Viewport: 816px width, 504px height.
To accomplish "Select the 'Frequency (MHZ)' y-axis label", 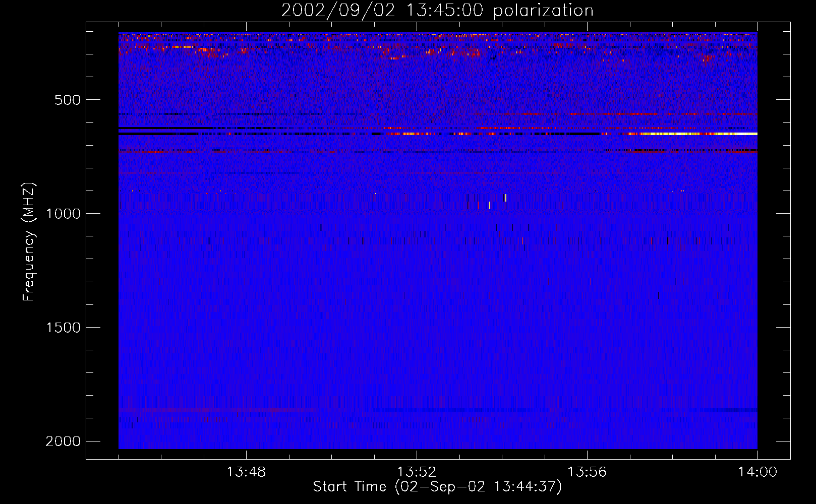I will tap(29, 242).
